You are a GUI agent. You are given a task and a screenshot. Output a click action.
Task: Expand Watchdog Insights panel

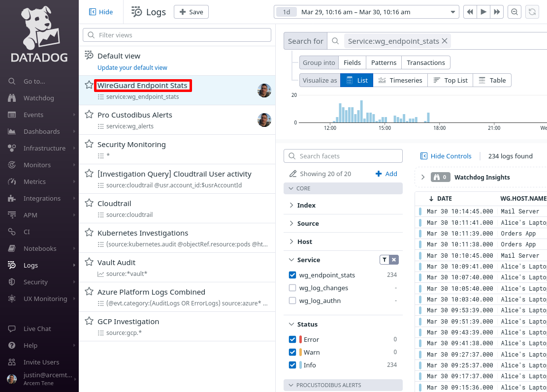tap(423, 177)
